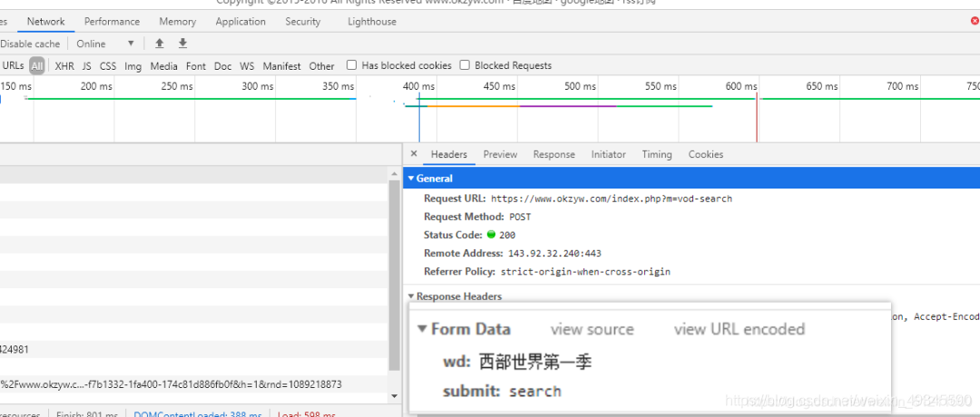Image resolution: width=980 pixels, height=417 pixels.
Task: Collapse the General section
Action: (x=411, y=179)
